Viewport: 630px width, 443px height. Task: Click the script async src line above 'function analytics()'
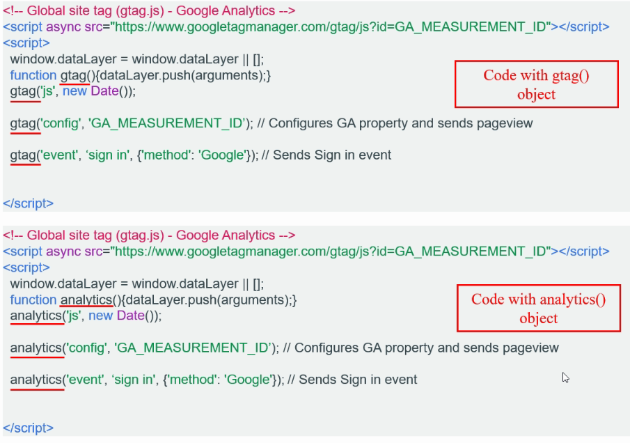pos(306,251)
